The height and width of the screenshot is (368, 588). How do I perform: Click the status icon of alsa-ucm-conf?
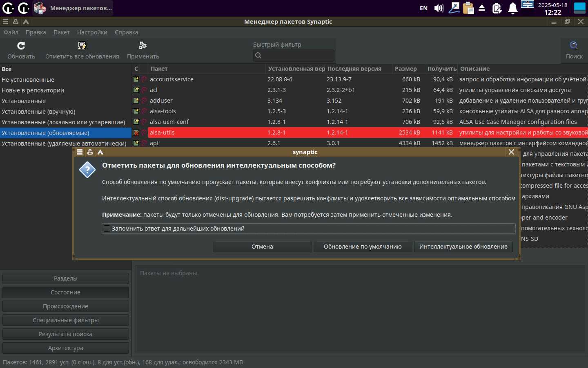[136, 122]
